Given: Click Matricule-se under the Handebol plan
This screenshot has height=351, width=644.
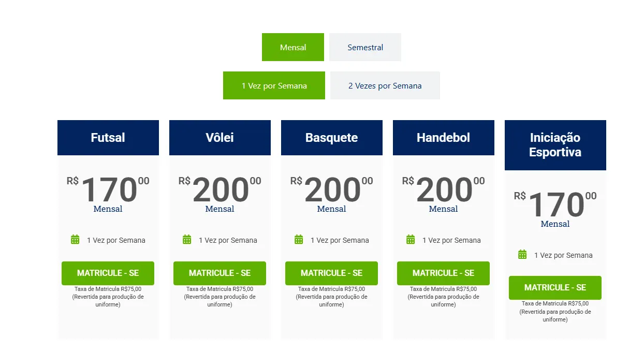Looking at the screenshot, I should [443, 273].
